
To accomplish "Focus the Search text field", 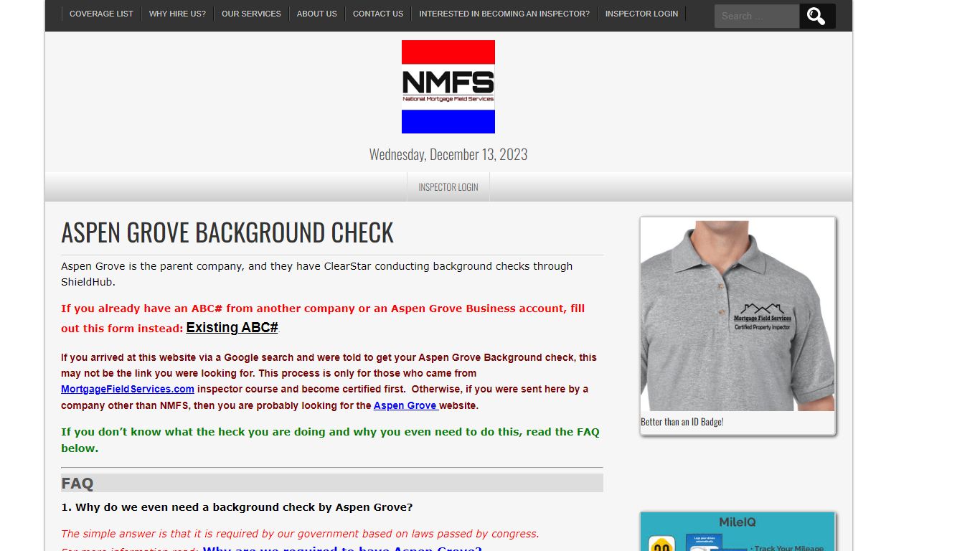I will [757, 16].
